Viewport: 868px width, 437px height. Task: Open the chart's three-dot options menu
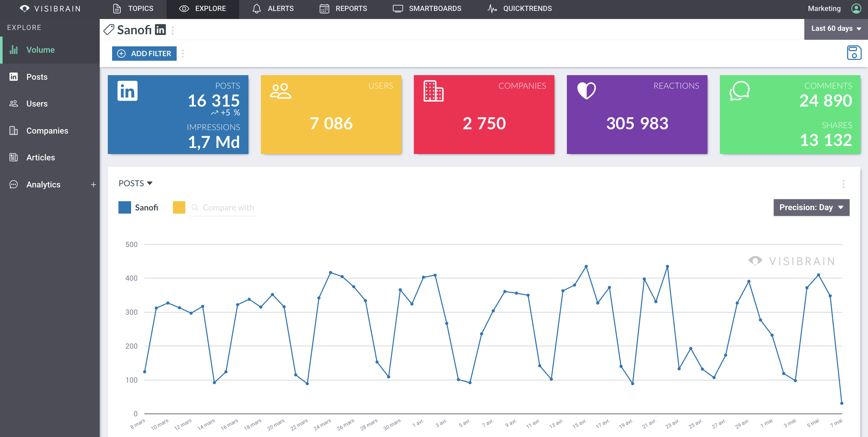tap(844, 184)
